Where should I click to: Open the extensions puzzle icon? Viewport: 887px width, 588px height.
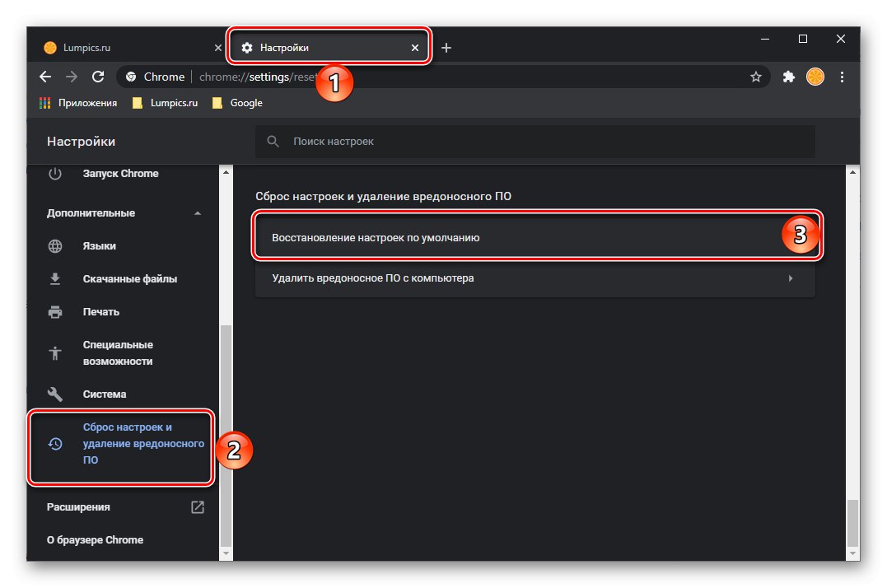tap(789, 77)
